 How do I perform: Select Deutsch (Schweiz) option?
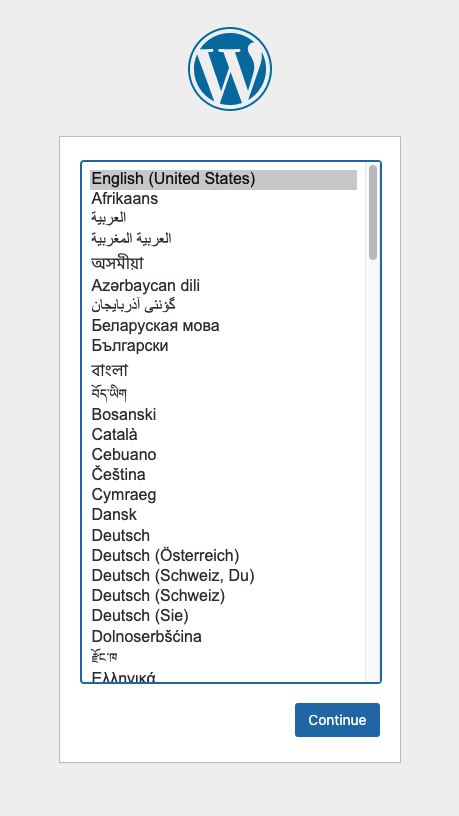point(223,596)
